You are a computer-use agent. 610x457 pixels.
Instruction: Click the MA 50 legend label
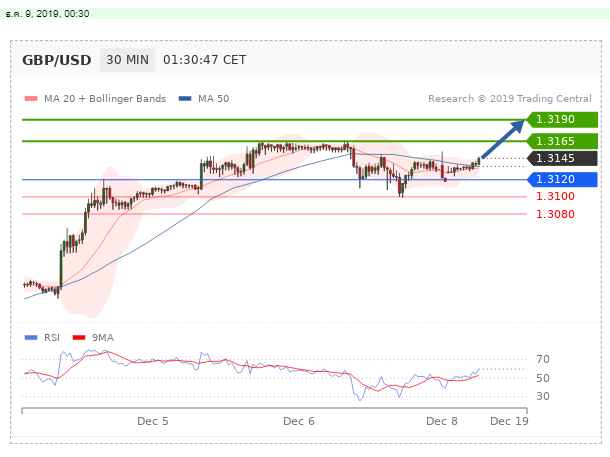[214, 99]
